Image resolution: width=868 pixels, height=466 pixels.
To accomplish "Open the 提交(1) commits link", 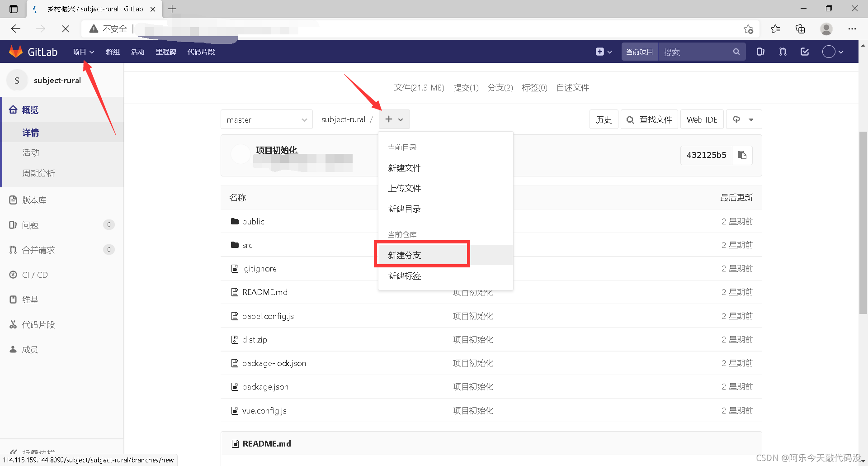I will click(466, 88).
